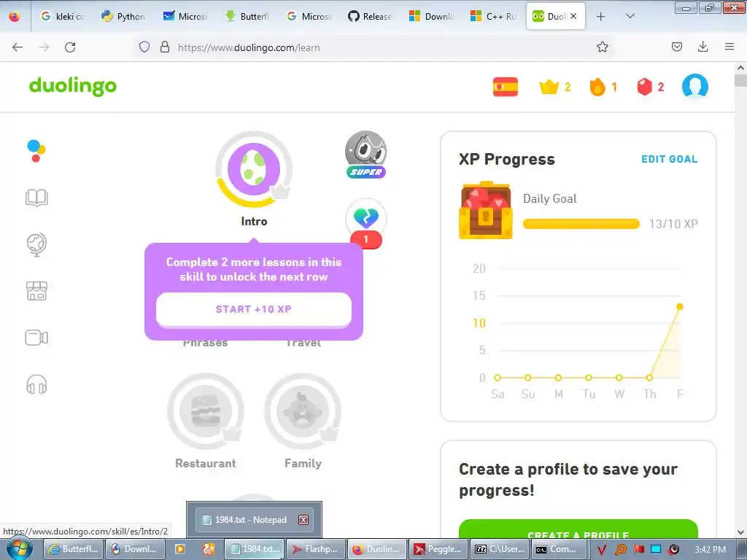The height and width of the screenshot is (560, 747).
Task: Click the 'Daily Goal' label
Action: [550, 198]
